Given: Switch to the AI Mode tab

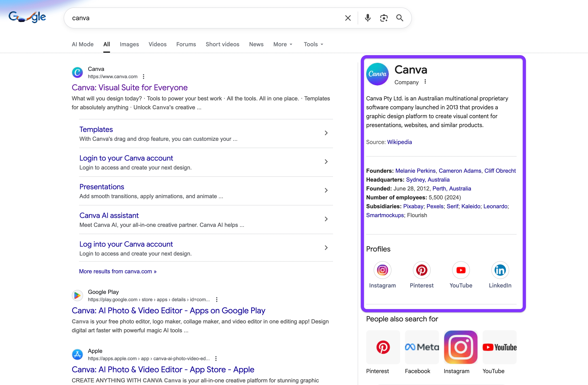Looking at the screenshot, I should [82, 44].
